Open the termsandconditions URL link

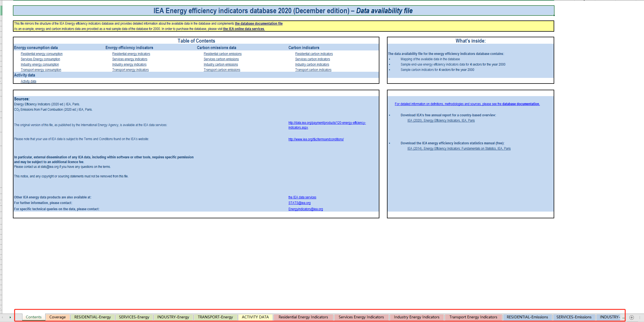[316, 139]
